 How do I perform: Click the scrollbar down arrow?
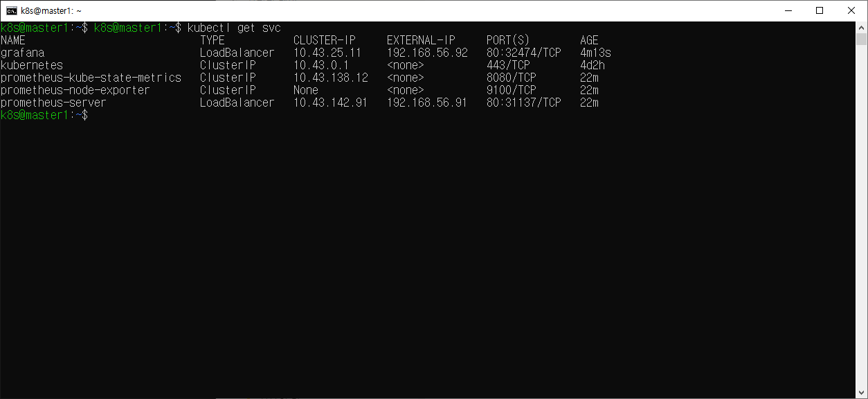click(862, 392)
